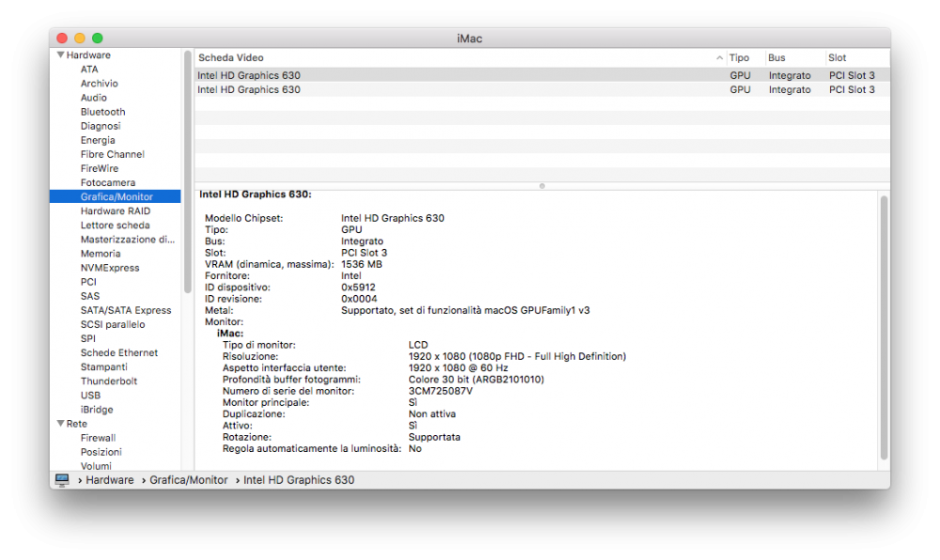This screenshot has height=560, width=940.
Task: Select ATA in the sidebar
Action: 89,69
